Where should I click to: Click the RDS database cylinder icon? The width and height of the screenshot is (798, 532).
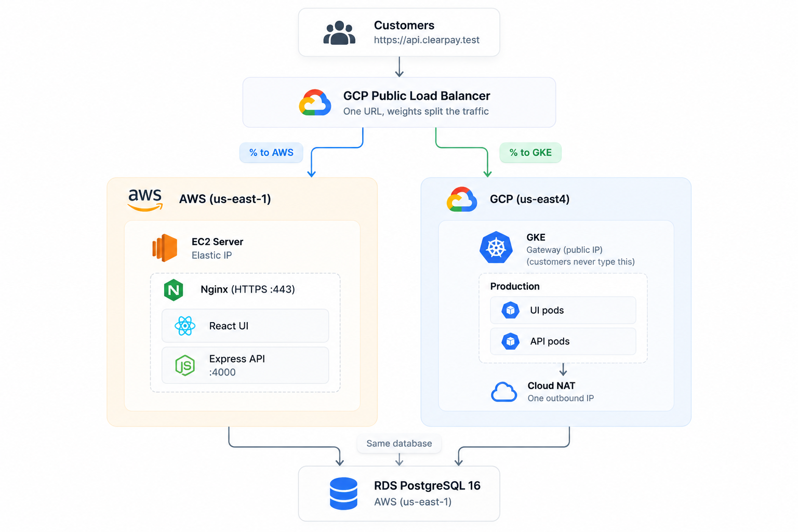tap(343, 494)
